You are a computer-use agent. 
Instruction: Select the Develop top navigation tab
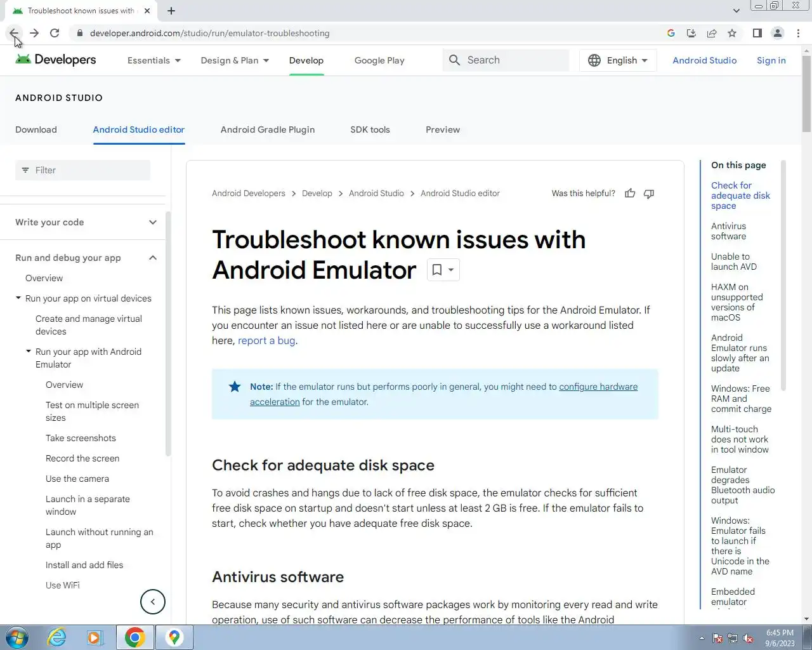306,60
